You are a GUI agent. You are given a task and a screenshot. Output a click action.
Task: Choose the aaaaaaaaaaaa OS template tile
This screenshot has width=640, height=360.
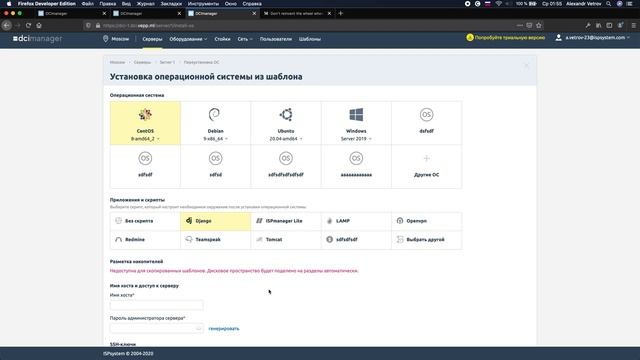click(x=356, y=167)
